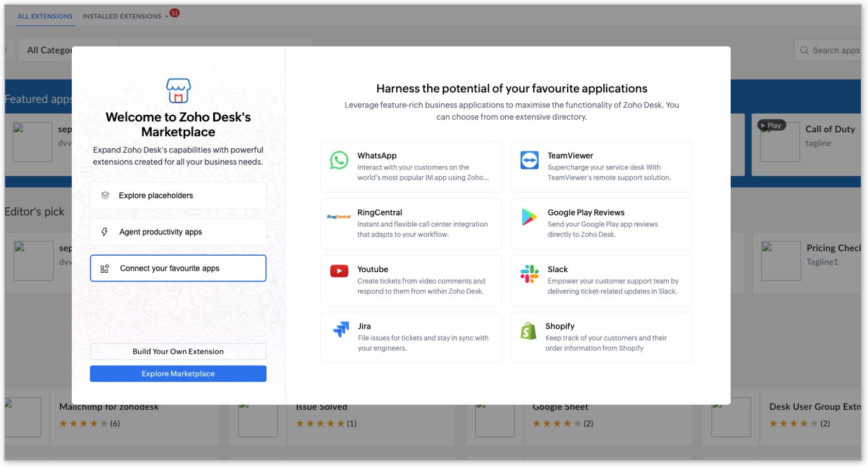
Task: Click the Jira description text
Action: pyautogui.click(x=423, y=343)
